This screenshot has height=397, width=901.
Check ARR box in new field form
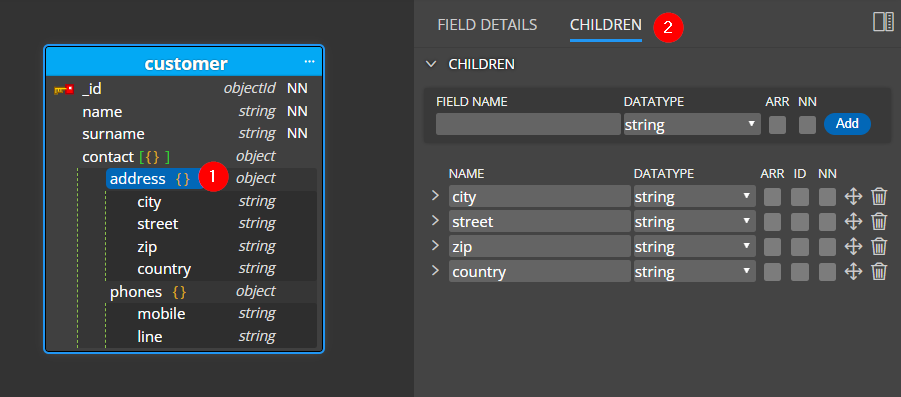pos(777,125)
